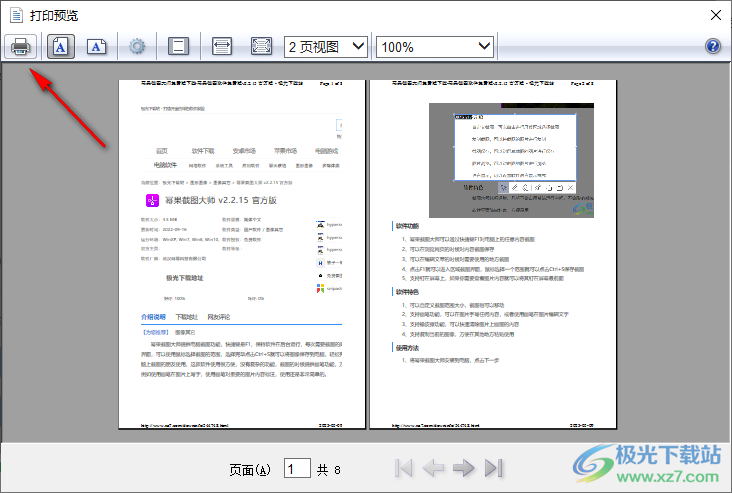
Task: Open the 100% zoom dropdown
Action: point(435,47)
